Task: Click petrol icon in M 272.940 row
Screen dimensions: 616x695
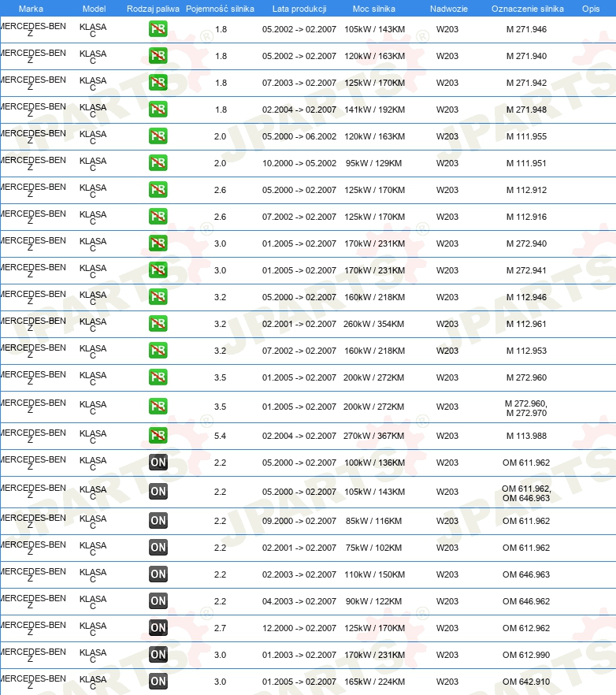Action: click(x=158, y=243)
